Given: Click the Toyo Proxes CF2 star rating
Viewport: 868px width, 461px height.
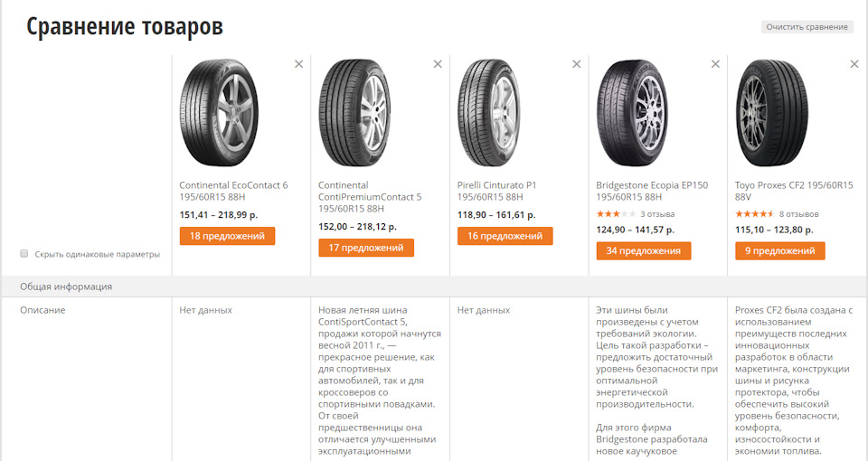Looking at the screenshot, I should 754,214.
